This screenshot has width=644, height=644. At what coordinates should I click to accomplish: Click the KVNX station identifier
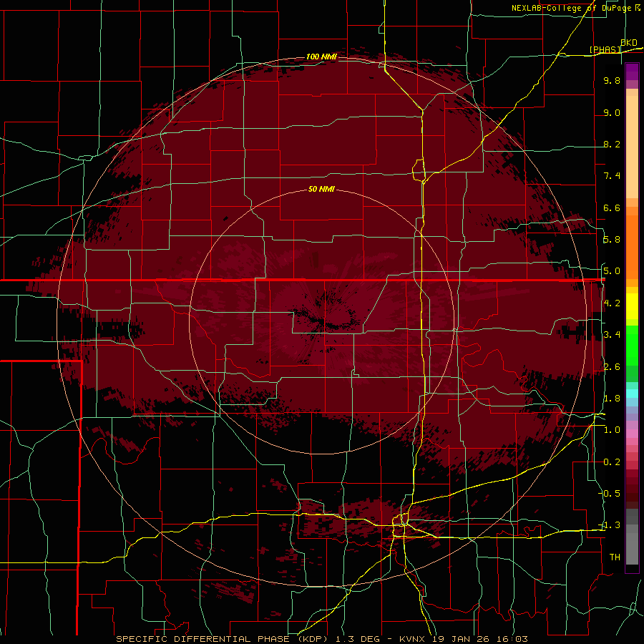coord(414,639)
